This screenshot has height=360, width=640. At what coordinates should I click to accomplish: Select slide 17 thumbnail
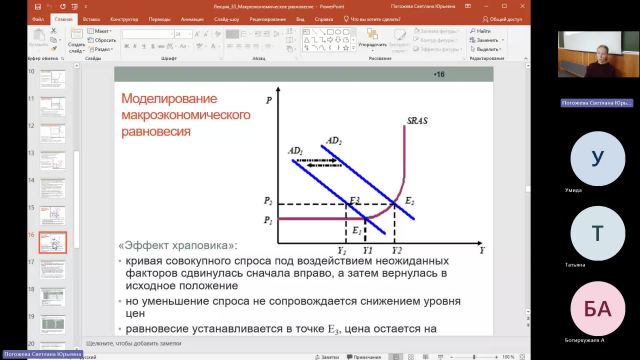[x=53, y=270]
